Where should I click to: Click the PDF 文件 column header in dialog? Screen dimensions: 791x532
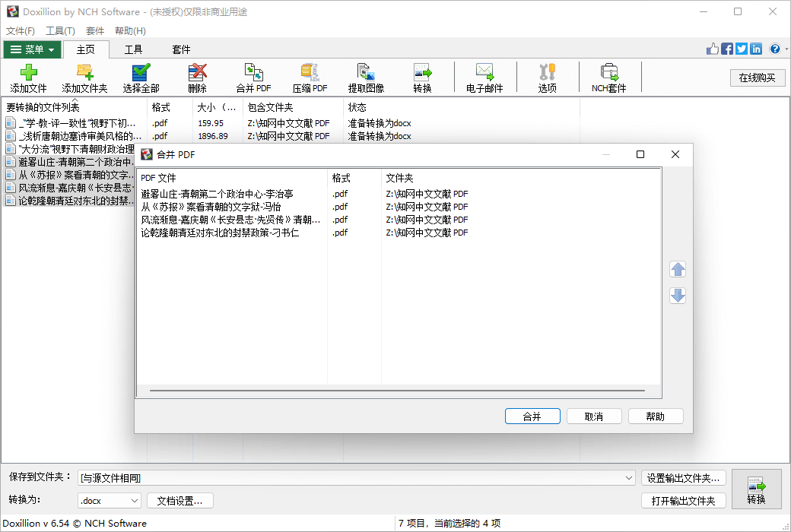232,178
